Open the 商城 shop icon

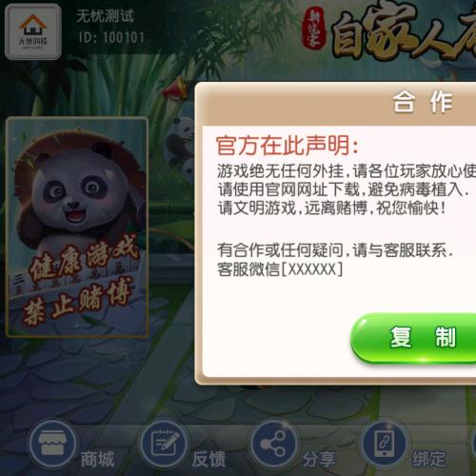tap(52, 444)
